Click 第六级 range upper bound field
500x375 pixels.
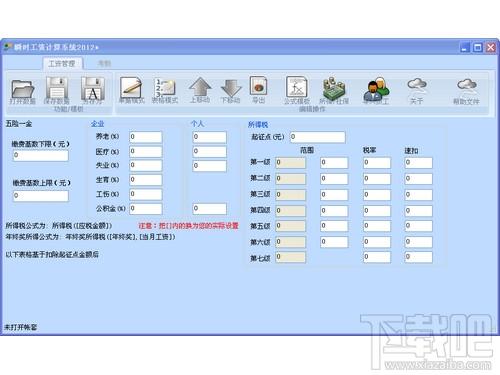coord(334,242)
